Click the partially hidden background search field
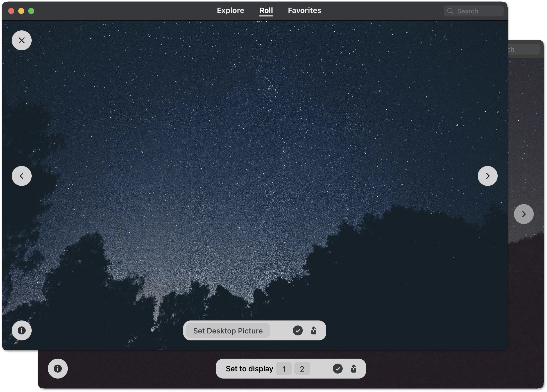Screen dimensions: 547x392 (x=523, y=49)
